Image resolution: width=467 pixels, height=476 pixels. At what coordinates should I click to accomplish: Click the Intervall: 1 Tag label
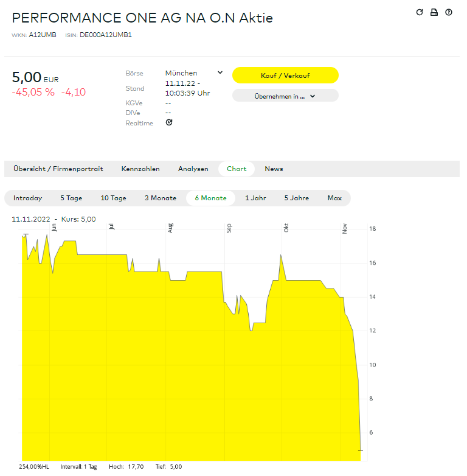coord(79,467)
